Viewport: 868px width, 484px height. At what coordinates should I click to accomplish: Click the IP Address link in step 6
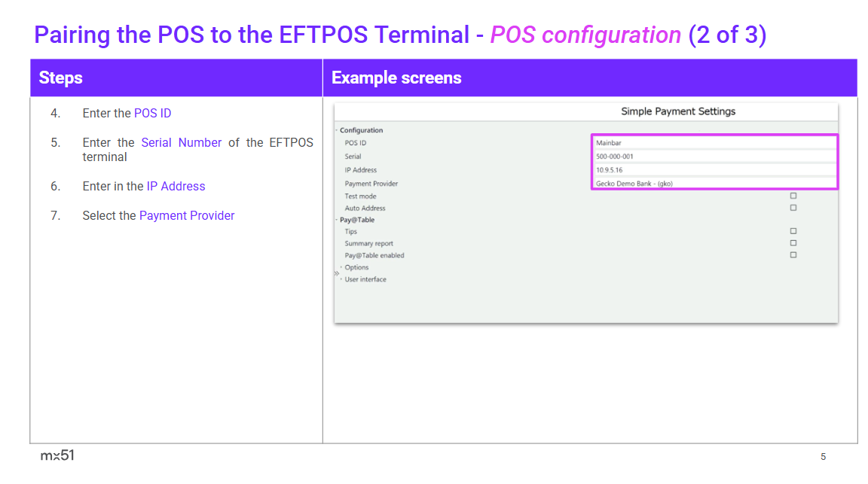coord(176,187)
